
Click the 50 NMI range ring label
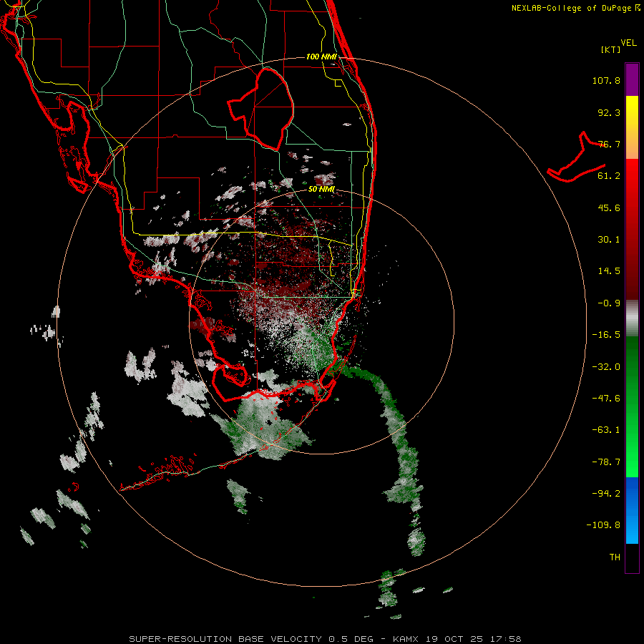tap(321, 189)
